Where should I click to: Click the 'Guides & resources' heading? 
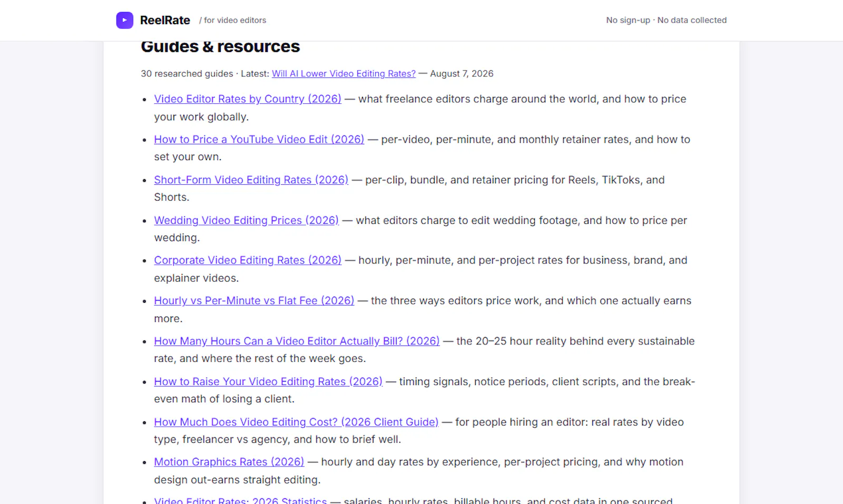coord(220,46)
